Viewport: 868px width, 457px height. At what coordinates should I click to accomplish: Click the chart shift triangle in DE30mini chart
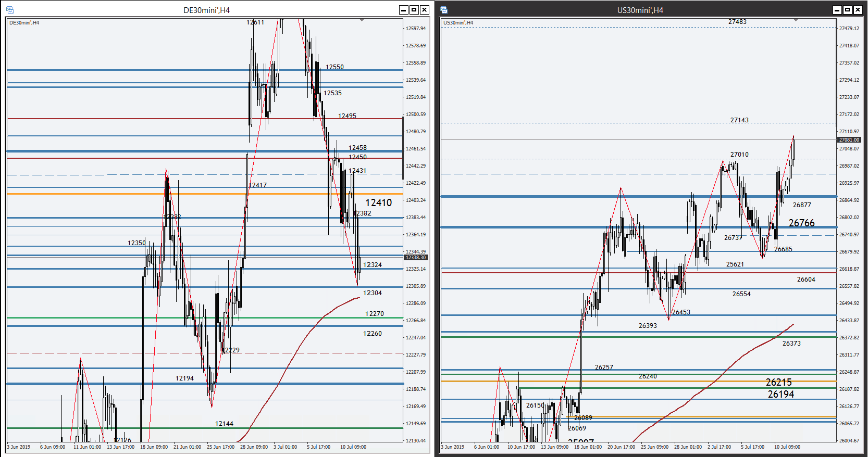[x=362, y=20]
